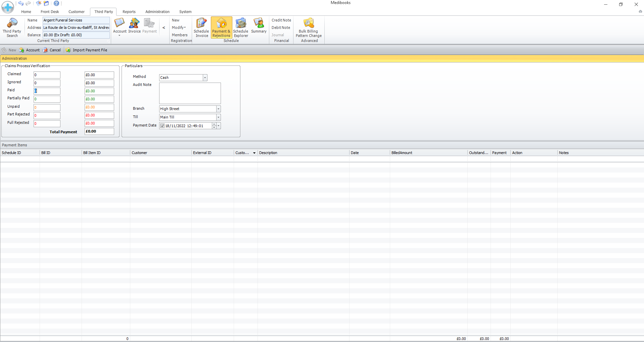This screenshot has width=644, height=342.
Task: Click the Schedule Invoice icon
Action: [x=201, y=27]
